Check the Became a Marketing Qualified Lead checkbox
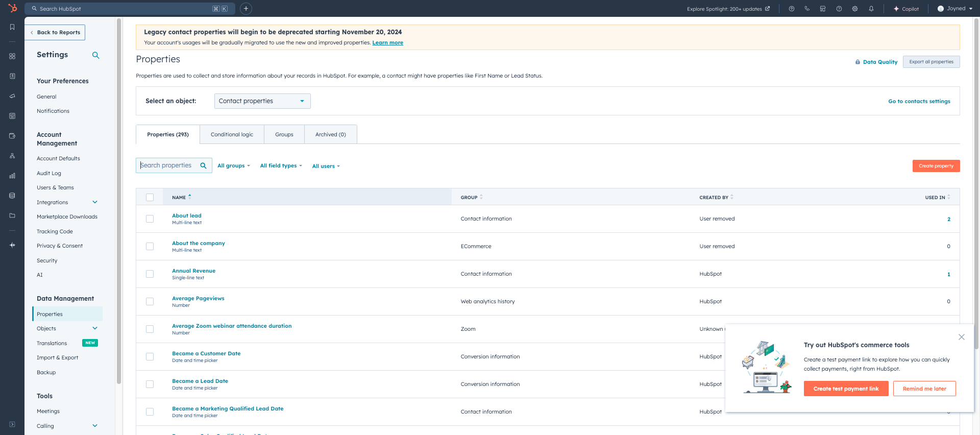The height and width of the screenshot is (435, 980). click(150, 412)
